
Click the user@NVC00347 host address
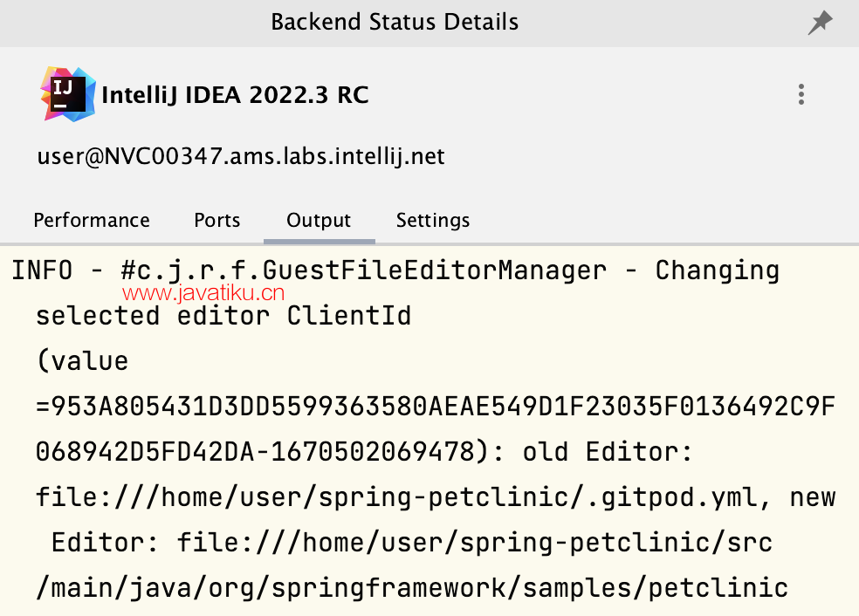(x=241, y=157)
